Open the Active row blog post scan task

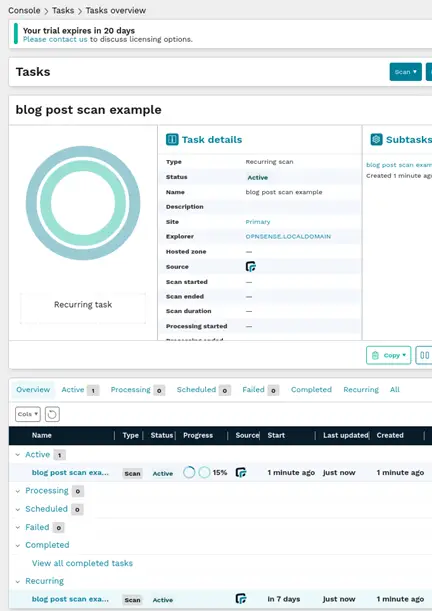point(70,473)
